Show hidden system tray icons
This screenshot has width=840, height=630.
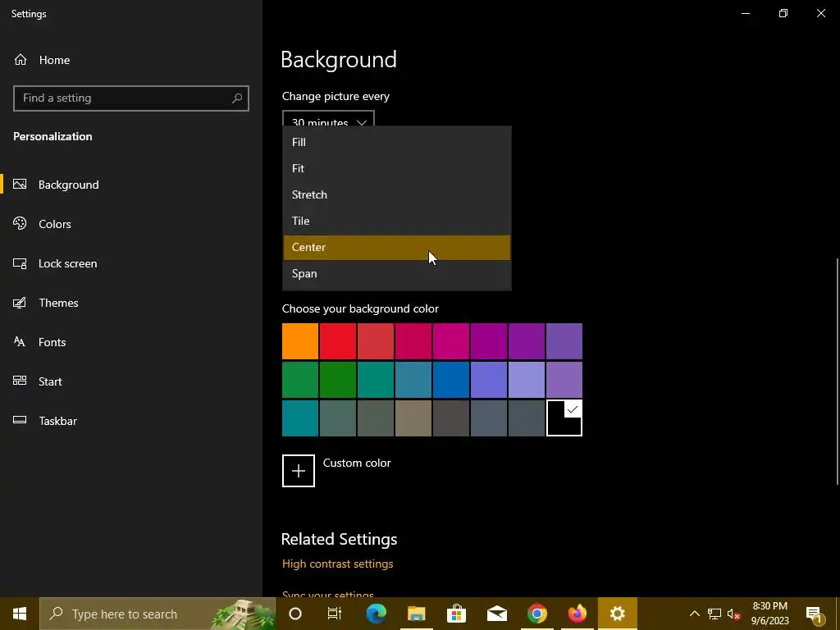(x=694, y=614)
